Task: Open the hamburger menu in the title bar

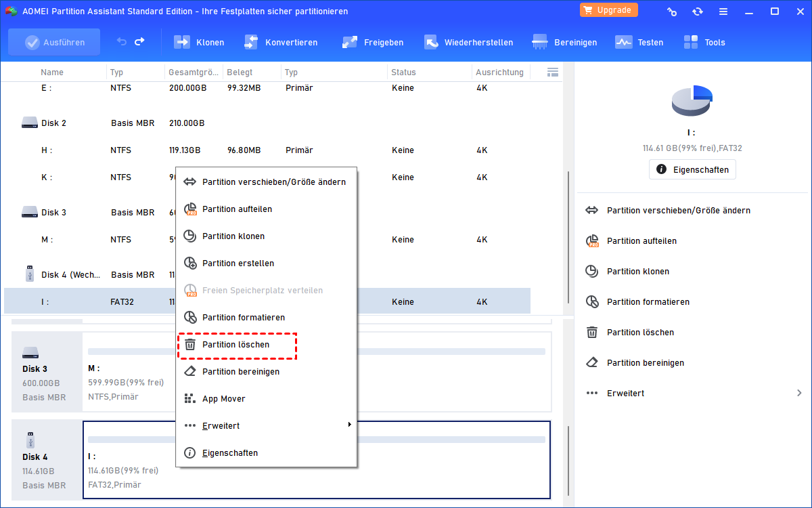Action: (x=723, y=11)
